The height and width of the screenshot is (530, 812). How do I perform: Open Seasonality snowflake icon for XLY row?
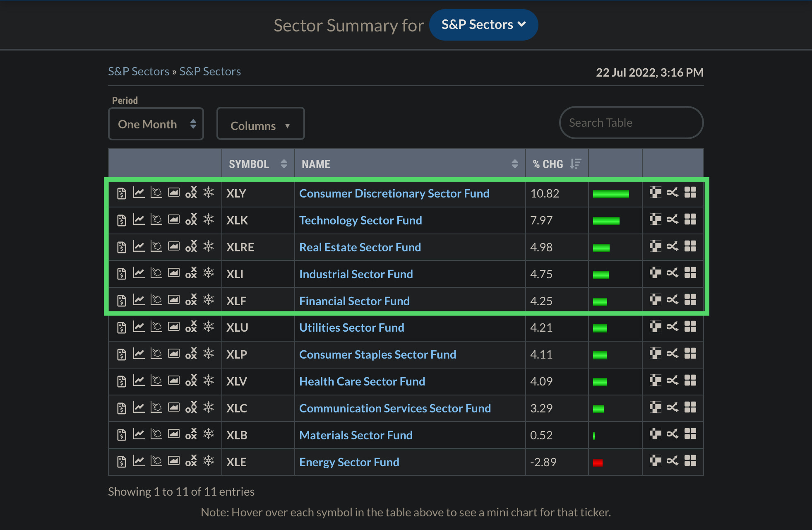coord(209,193)
